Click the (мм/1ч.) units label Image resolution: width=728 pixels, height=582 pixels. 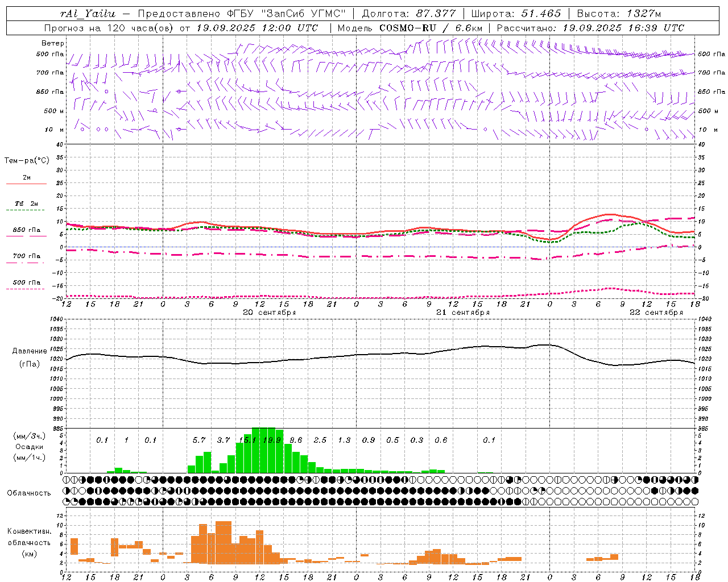pos(29,458)
